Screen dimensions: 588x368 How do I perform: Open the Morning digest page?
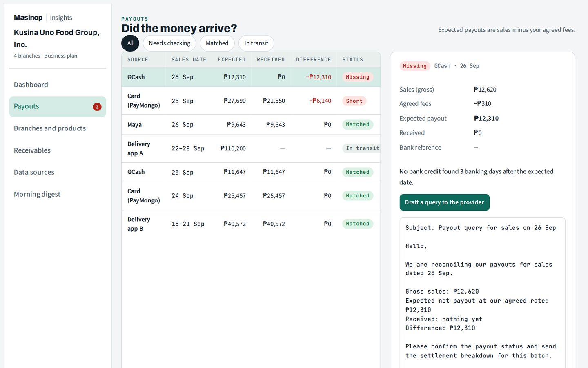click(58, 194)
